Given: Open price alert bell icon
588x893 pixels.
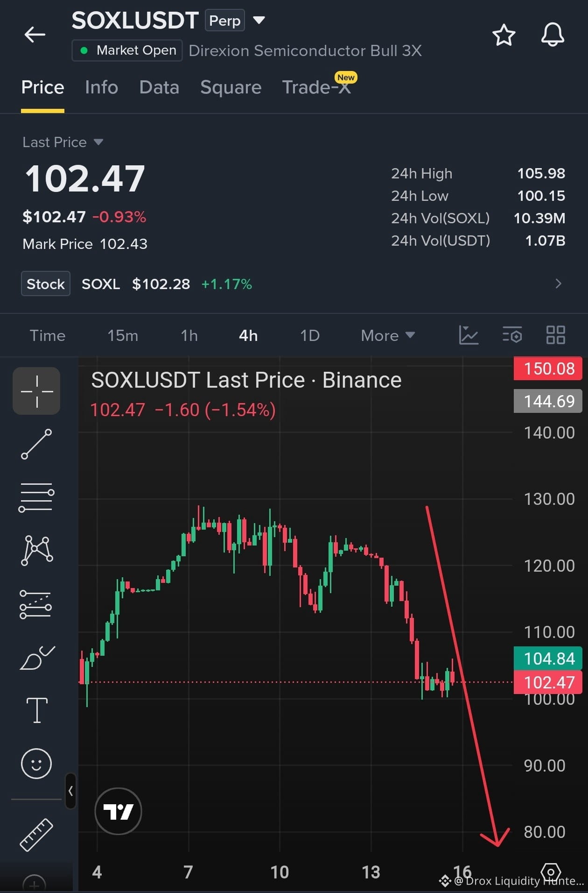Looking at the screenshot, I should pyautogui.click(x=553, y=35).
